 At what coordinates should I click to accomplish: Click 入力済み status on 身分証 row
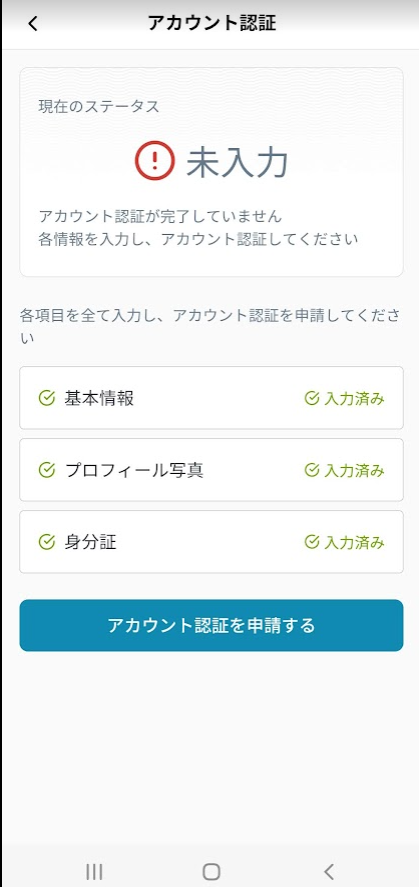click(344, 543)
